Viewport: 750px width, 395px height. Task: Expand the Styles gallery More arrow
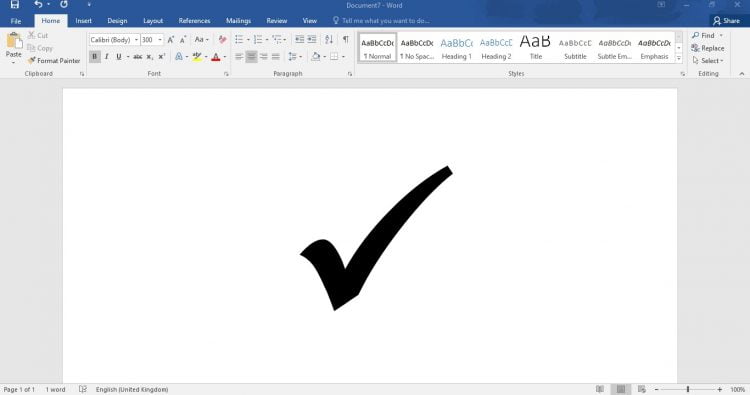click(x=679, y=58)
